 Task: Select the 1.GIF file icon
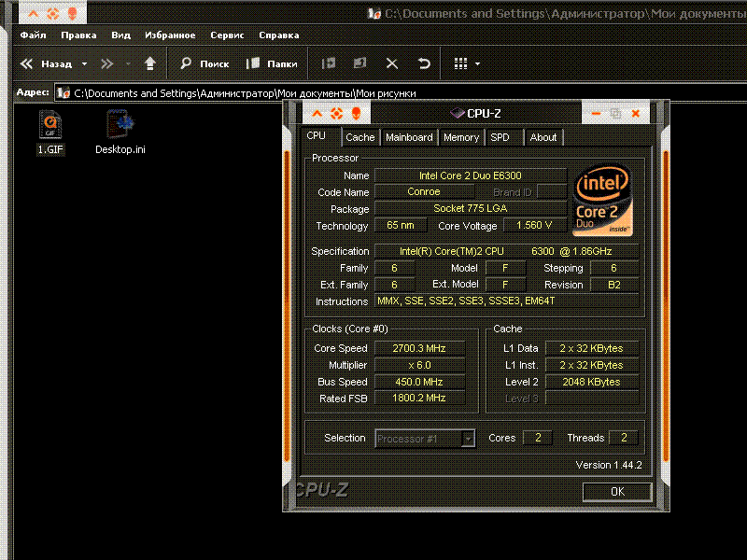coord(49,124)
